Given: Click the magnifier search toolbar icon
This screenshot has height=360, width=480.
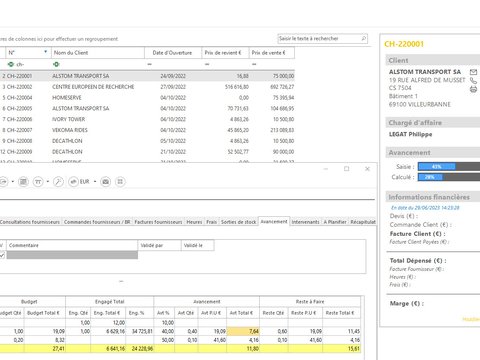Looking at the screenshot, I should 58,182.
